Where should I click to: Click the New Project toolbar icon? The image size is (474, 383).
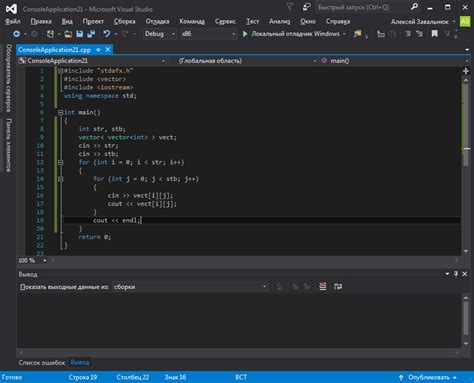(50, 34)
